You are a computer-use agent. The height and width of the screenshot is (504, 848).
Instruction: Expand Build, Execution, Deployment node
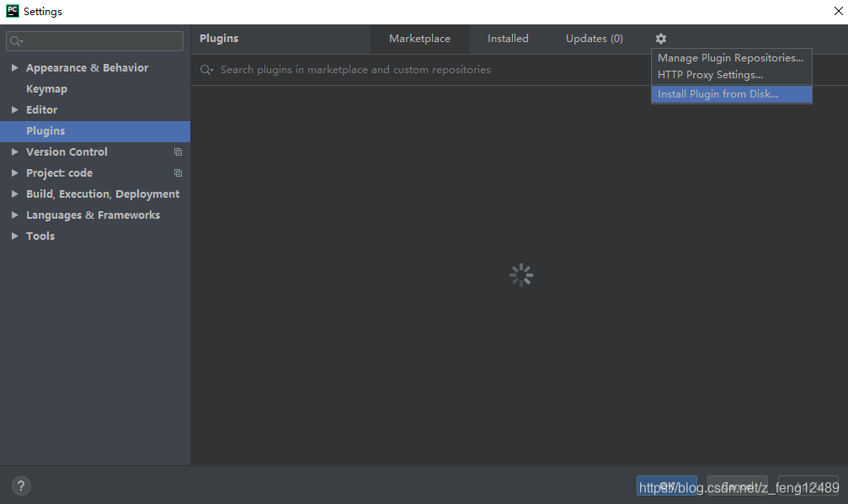(14, 194)
